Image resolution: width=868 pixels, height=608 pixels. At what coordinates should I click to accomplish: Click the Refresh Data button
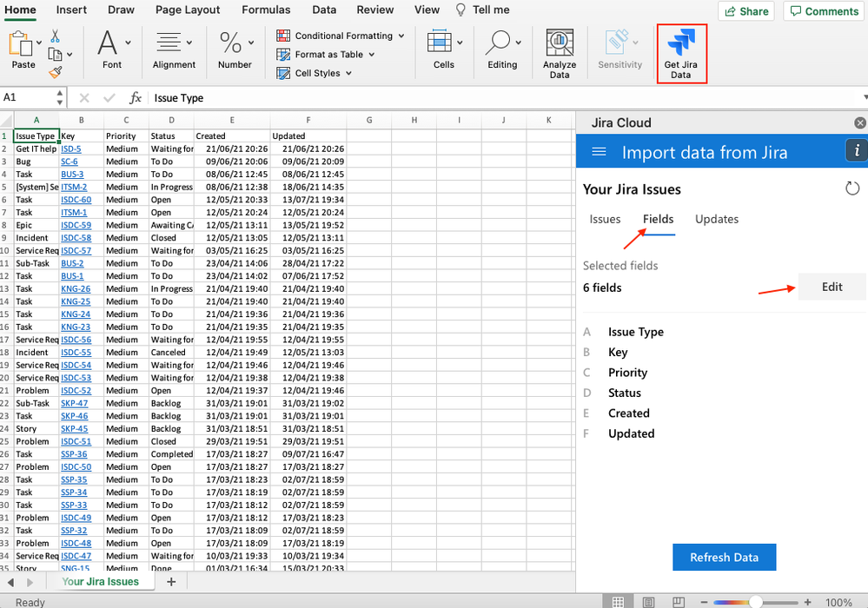coord(724,557)
